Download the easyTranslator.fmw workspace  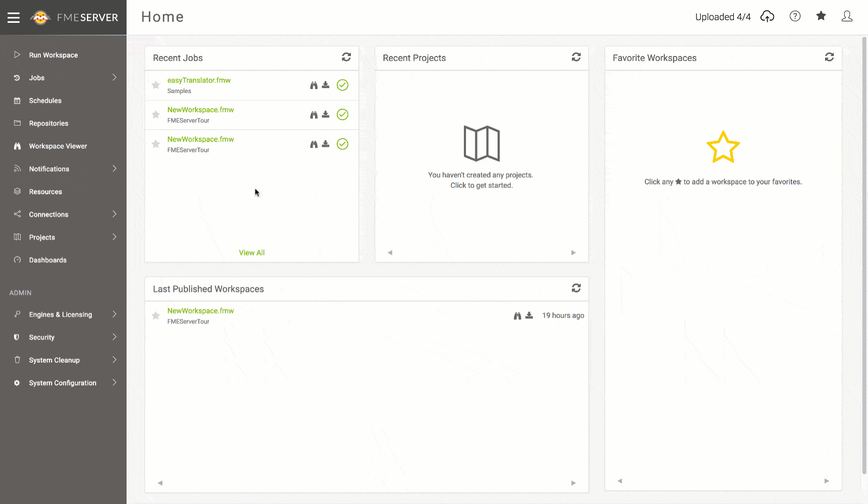[326, 85]
